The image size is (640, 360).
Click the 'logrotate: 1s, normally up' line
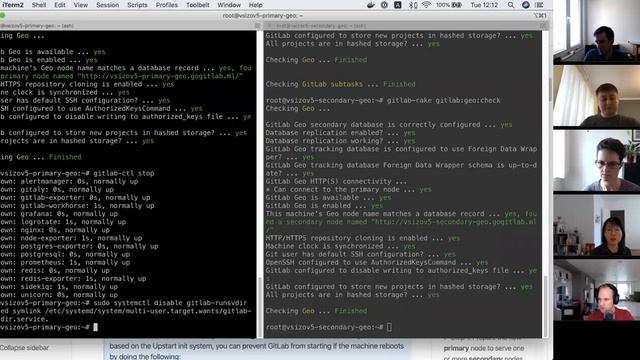(x=63, y=222)
